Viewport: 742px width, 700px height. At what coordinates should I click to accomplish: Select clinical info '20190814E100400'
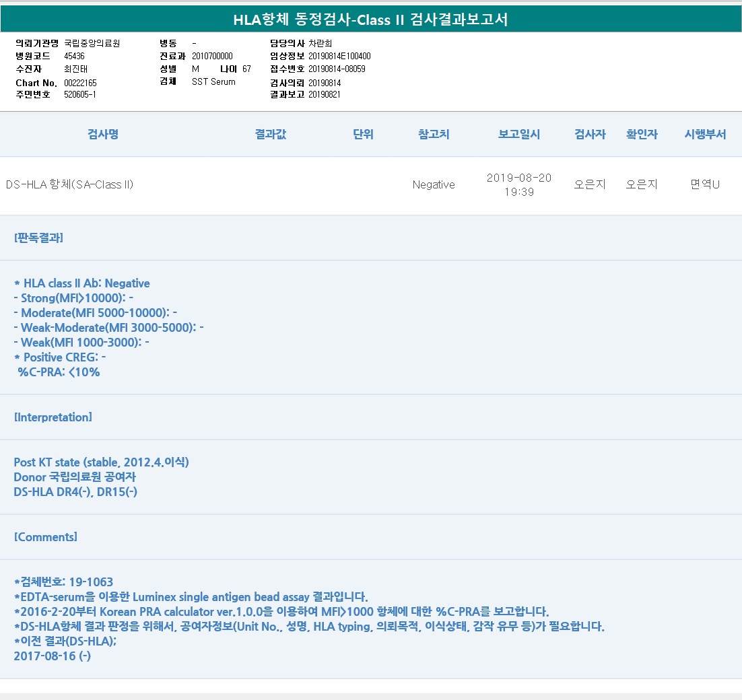[339, 56]
